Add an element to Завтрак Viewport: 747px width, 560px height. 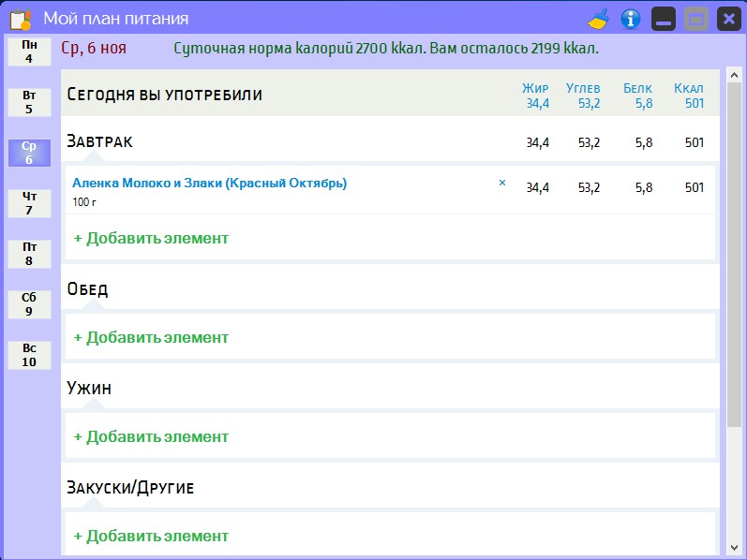click(x=151, y=238)
